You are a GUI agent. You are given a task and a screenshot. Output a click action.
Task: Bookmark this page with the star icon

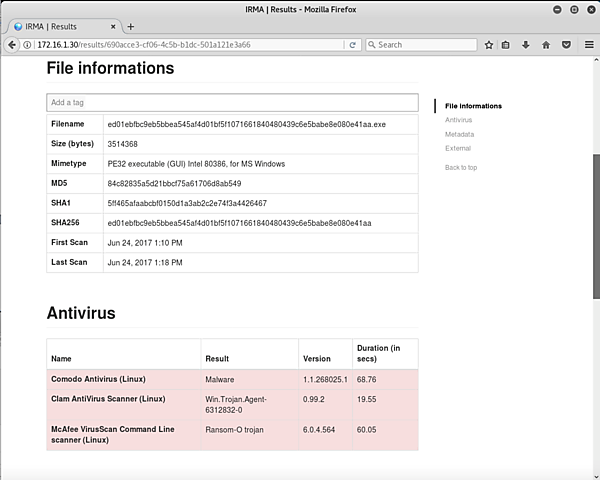(489, 45)
